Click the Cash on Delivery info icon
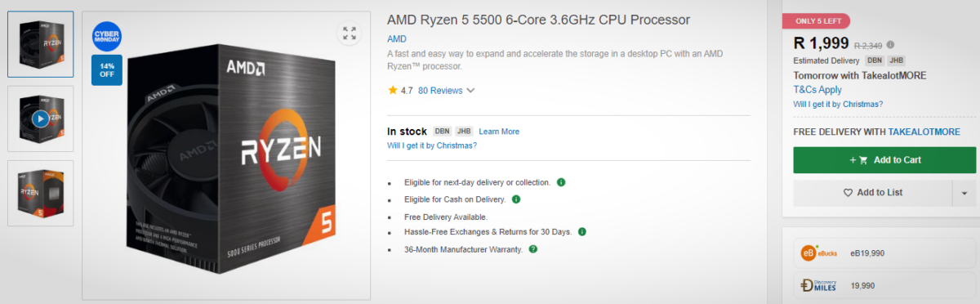 pyautogui.click(x=516, y=199)
